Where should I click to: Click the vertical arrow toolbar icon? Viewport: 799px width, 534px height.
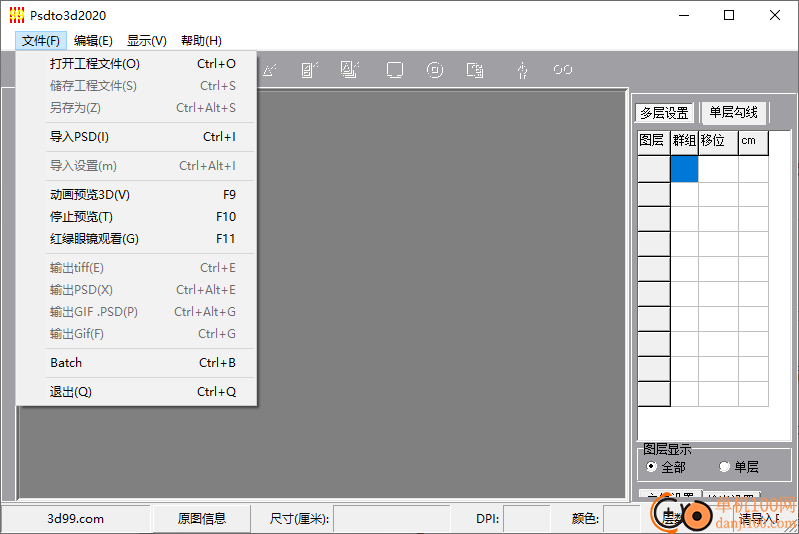pos(521,70)
